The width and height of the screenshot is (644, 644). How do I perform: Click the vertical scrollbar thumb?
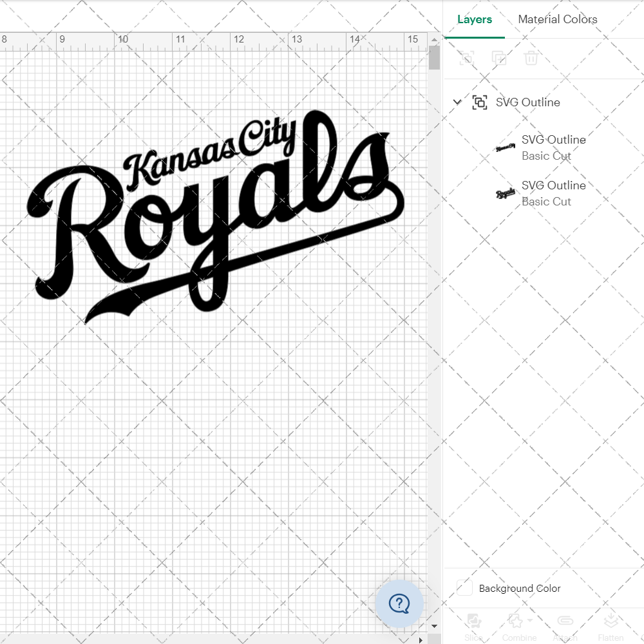[x=434, y=57]
